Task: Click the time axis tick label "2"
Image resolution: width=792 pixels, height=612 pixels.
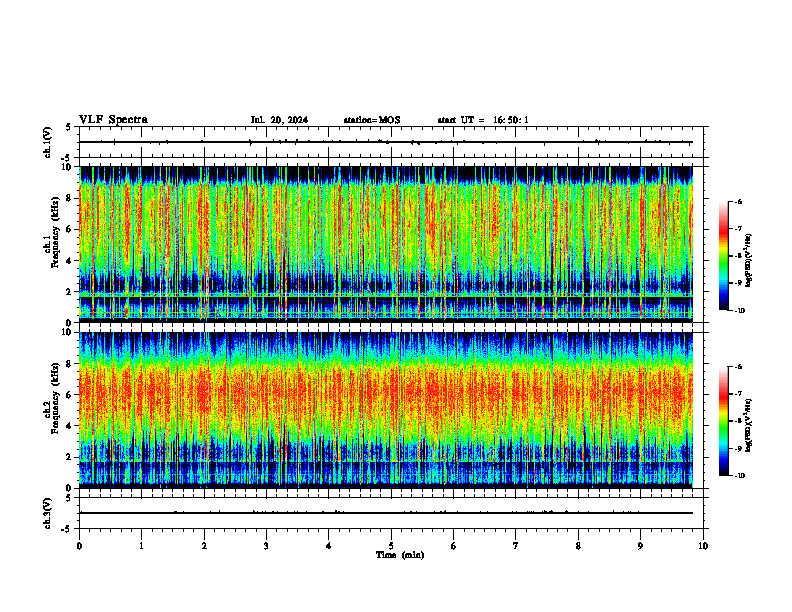Action: (x=204, y=546)
